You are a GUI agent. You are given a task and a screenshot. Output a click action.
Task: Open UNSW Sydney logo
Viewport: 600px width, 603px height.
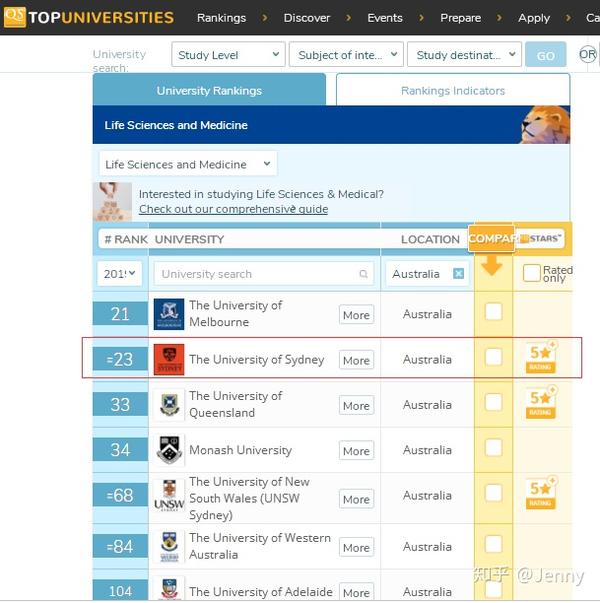[x=169, y=495]
